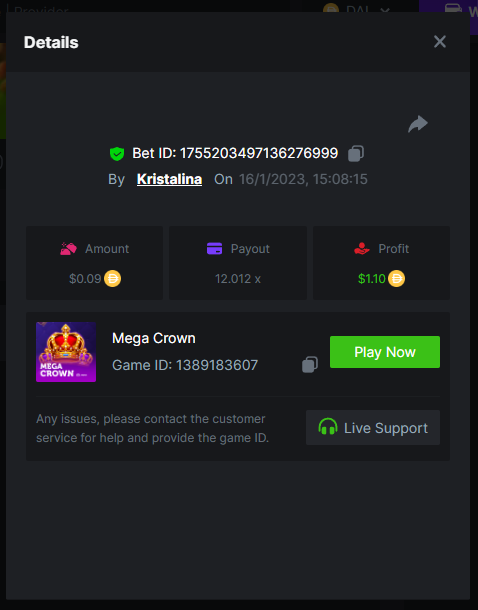Click the Profit hand icon

362,248
